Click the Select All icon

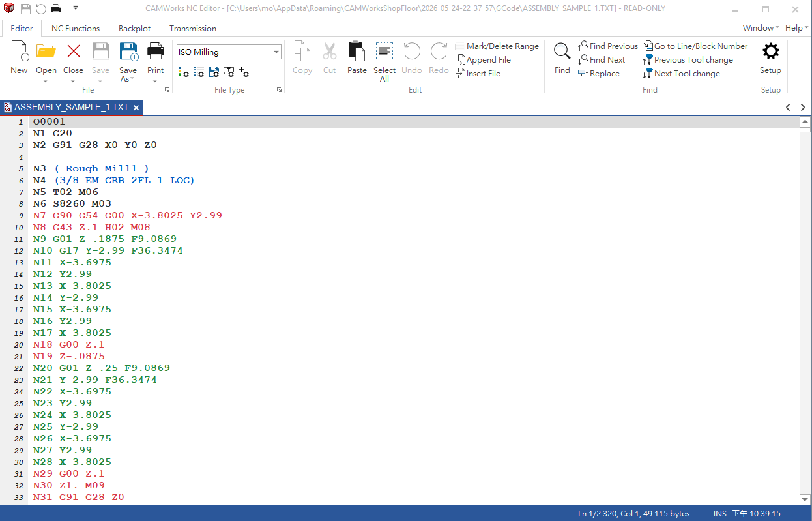(x=384, y=52)
